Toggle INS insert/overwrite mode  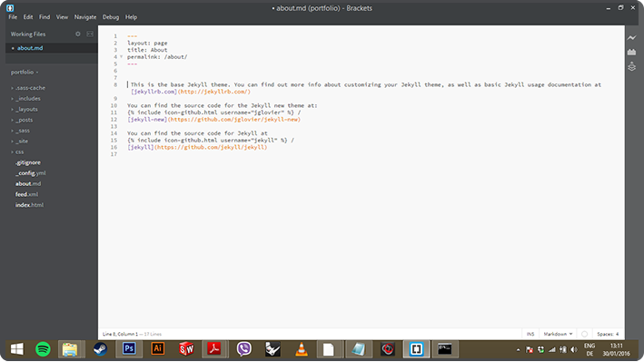tap(530, 334)
